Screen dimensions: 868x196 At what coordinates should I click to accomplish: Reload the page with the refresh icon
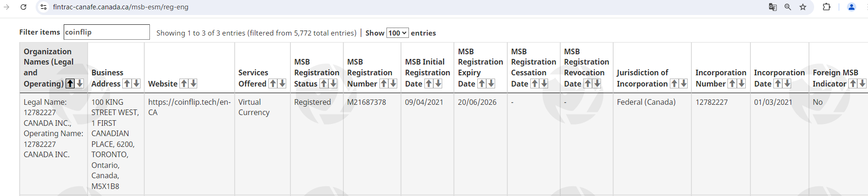[x=23, y=7]
